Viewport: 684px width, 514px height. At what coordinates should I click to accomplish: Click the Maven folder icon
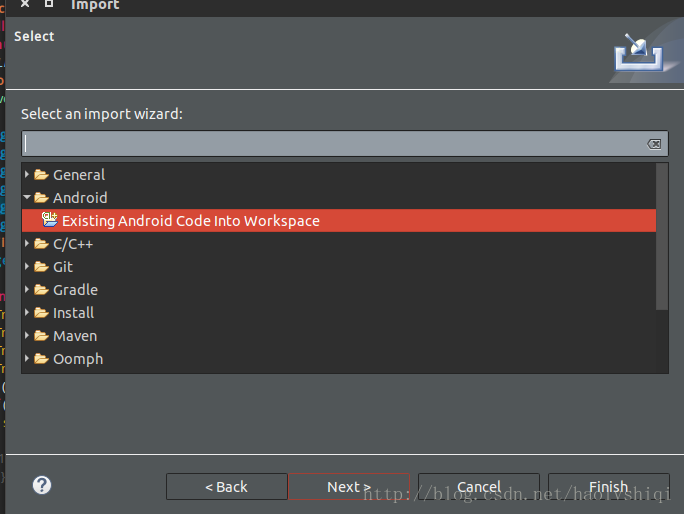point(41,336)
